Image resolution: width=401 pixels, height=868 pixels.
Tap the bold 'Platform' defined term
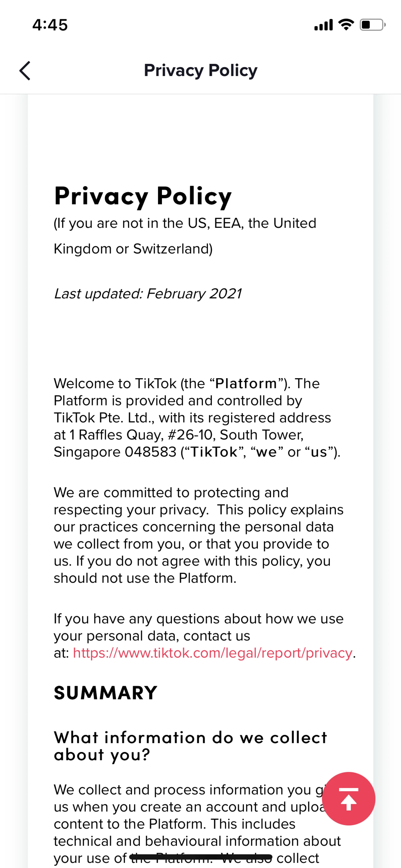246,383
